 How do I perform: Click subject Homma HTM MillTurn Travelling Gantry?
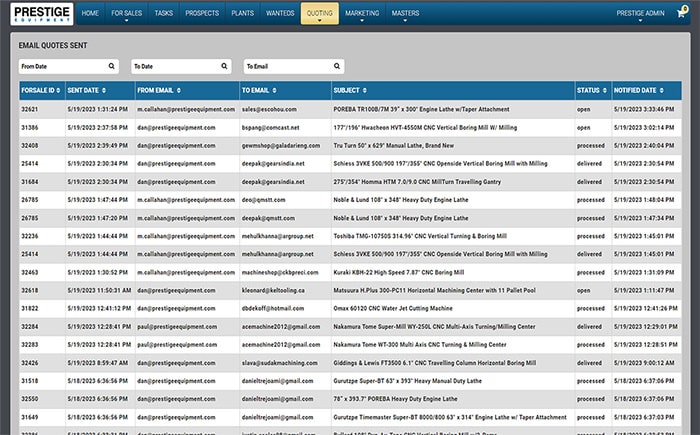[x=417, y=182]
